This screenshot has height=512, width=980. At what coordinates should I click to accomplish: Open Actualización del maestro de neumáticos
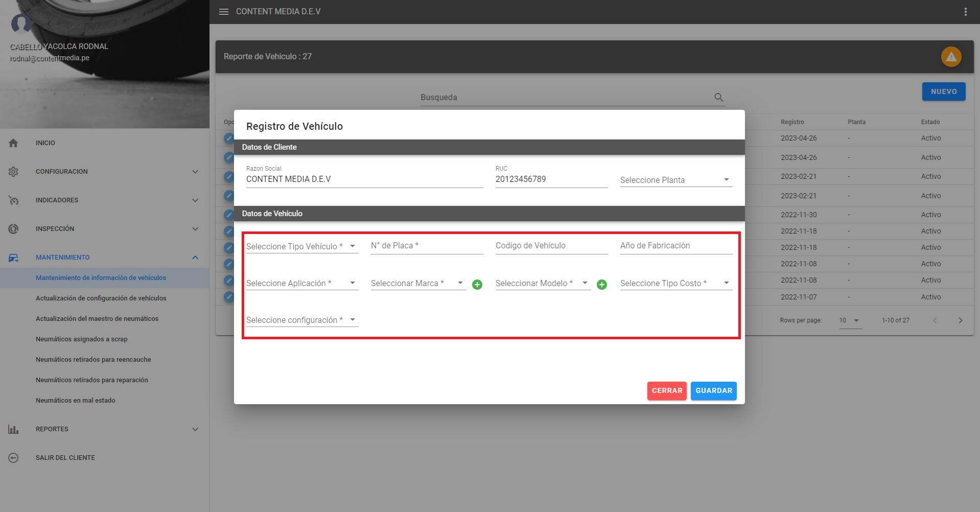pos(97,319)
